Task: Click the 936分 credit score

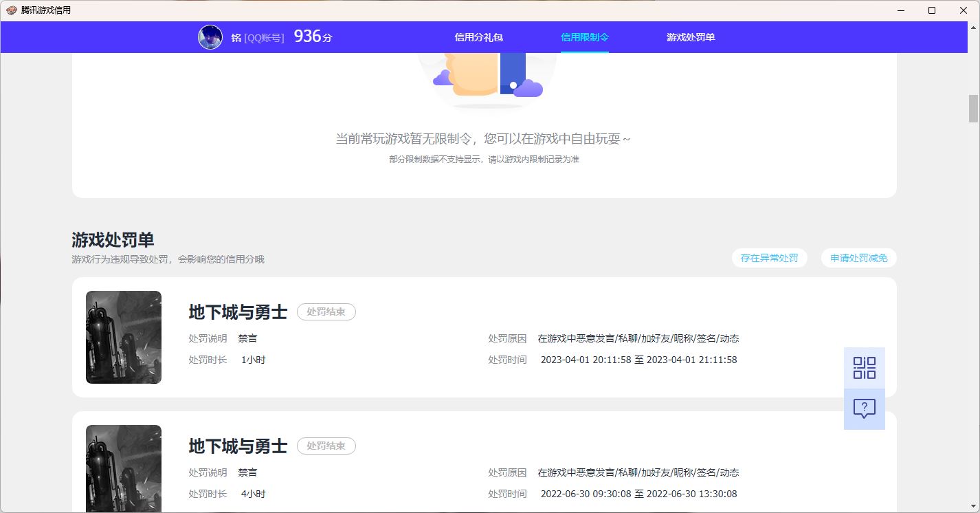Action: coord(313,37)
